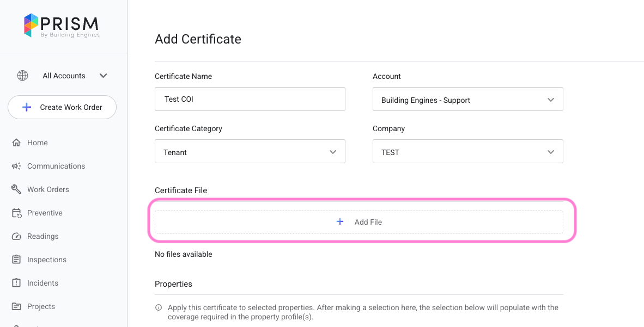Click the Preventive calendar icon
Screen dimensions: 644x327
(x=16, y=213)
